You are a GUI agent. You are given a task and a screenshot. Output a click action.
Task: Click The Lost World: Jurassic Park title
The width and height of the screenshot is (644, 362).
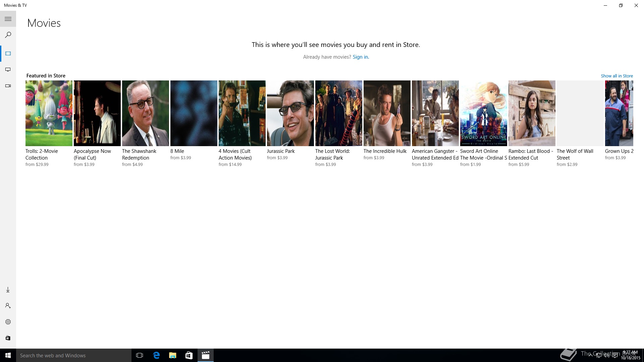point(332,155)
